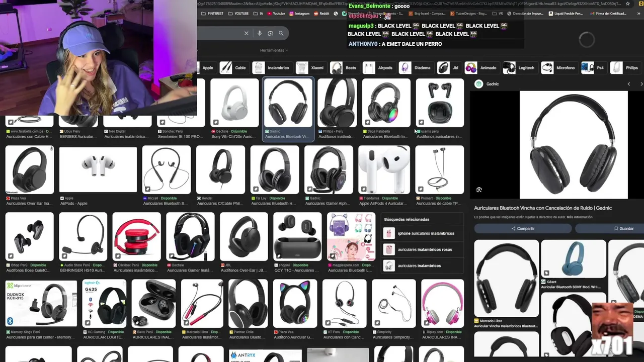Open the Logitech G435 HC Gaming result
The width and height of the screenshot is (644, 362).
coord(104,303)
